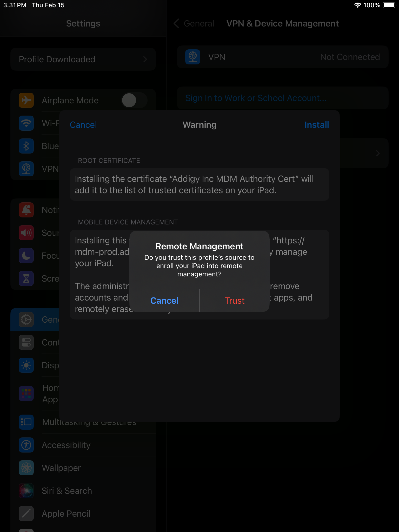Tap the back chevron beside General

coord(177,23)
